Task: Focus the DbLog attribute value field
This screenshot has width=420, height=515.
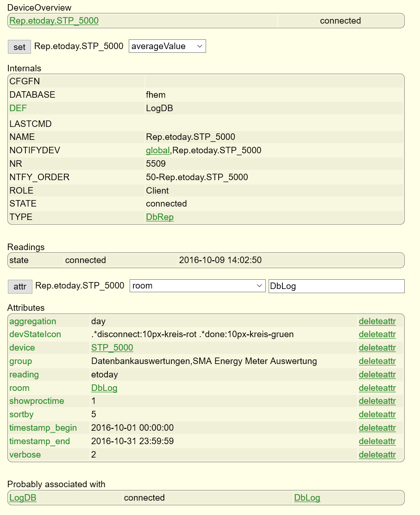Action: 336,286
